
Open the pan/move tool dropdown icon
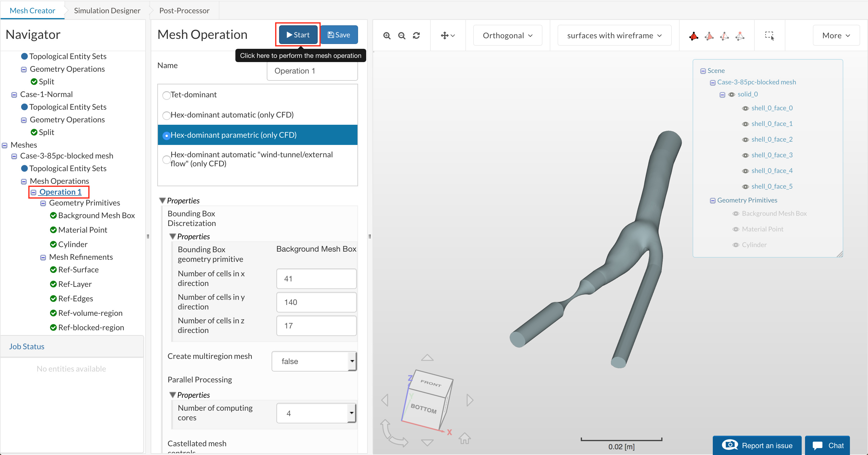click(448, 35)
